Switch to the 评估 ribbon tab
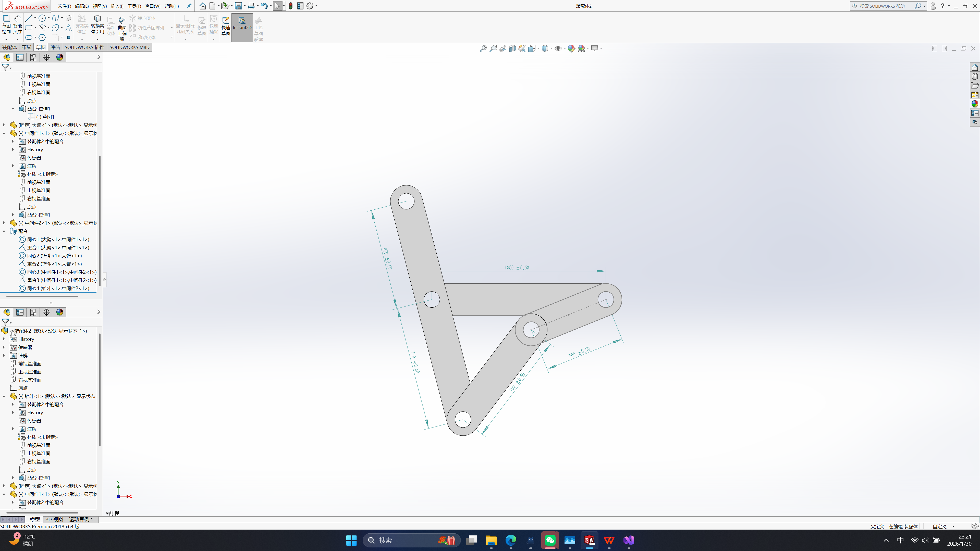980x551 pixels. pos(55,47)
